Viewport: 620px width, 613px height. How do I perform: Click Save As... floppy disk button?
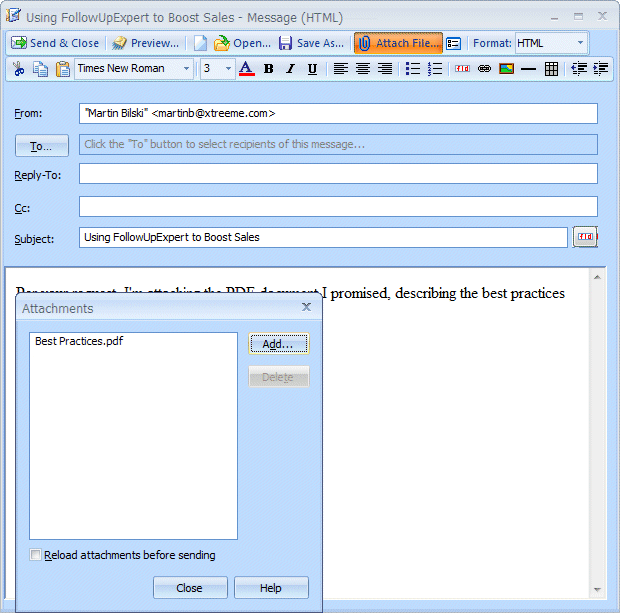pyautogui.click(x=312, y=43)
